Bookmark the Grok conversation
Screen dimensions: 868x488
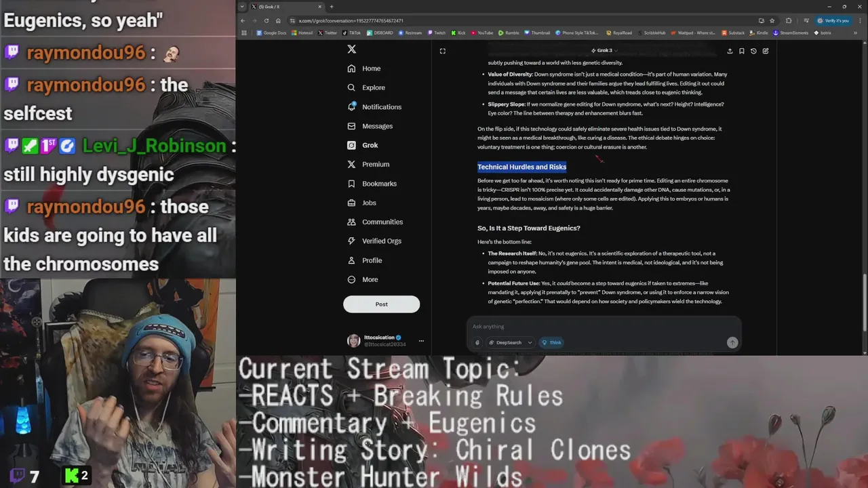741,51
